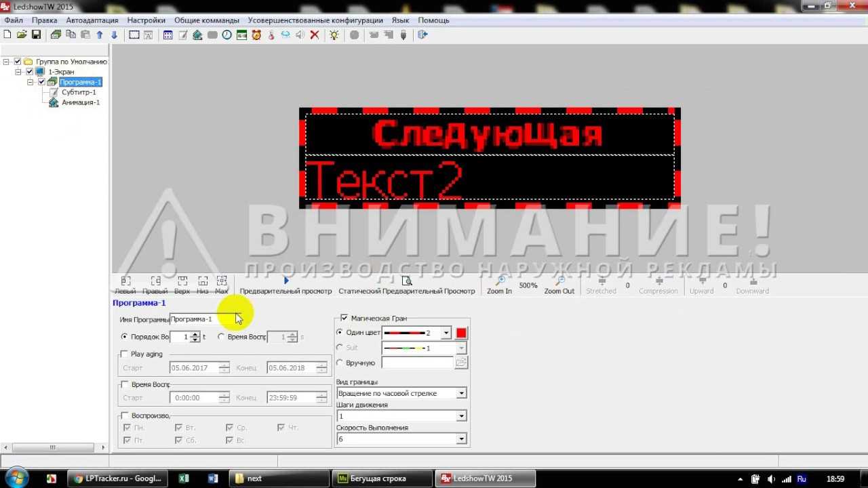Open LPTracker.ru Google Chrome taskbar item

point(117,479)
